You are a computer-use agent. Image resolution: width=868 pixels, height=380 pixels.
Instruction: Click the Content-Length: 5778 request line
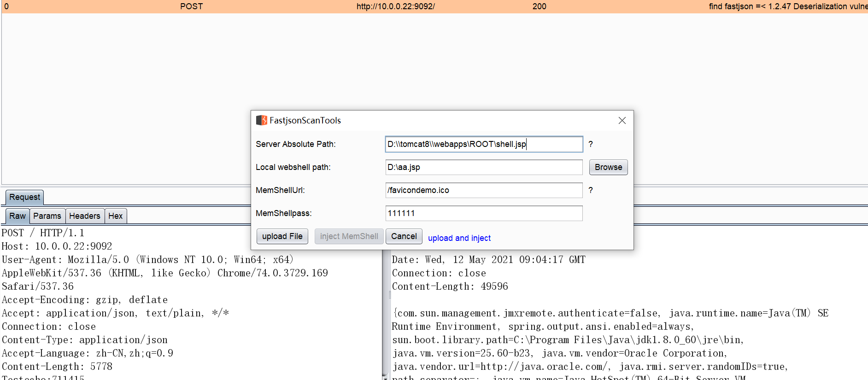57,367
